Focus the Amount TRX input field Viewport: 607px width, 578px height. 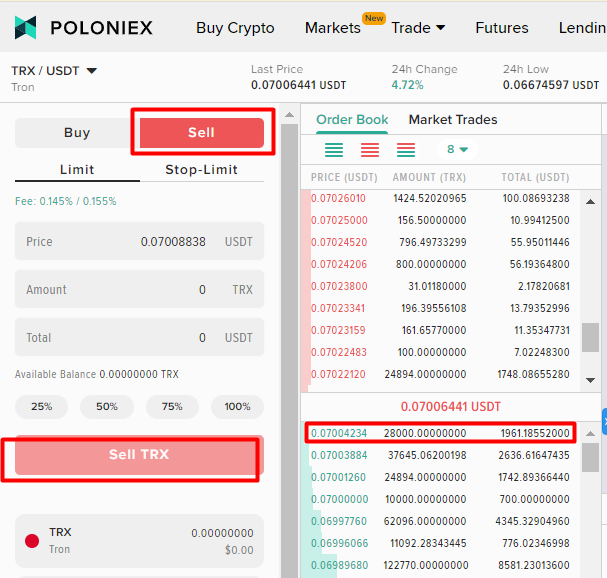coord(139,289)
